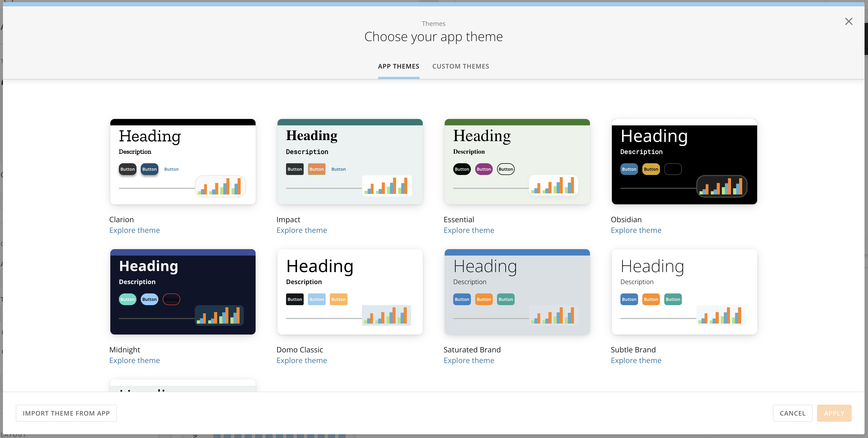The image size is (868, 438).
Task: Explore the Midnight theme
Action: (x=134, y=360)
